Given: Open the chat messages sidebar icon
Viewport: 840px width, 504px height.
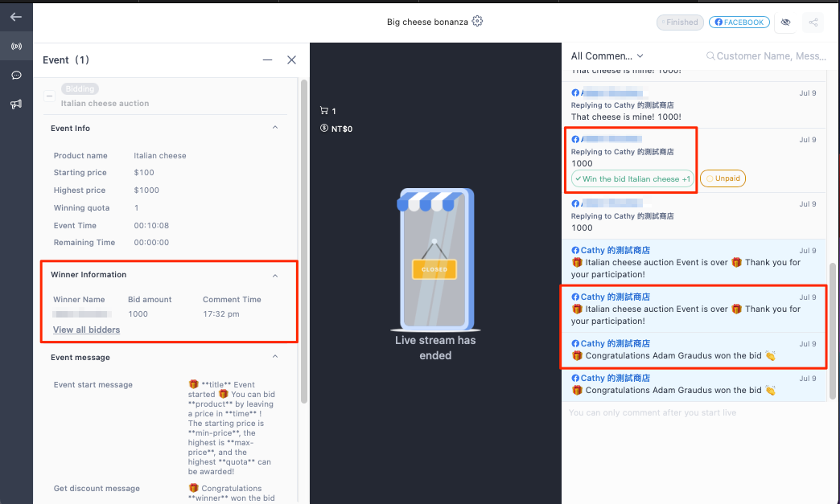Looking at the screenshot, I should [16, 75].
